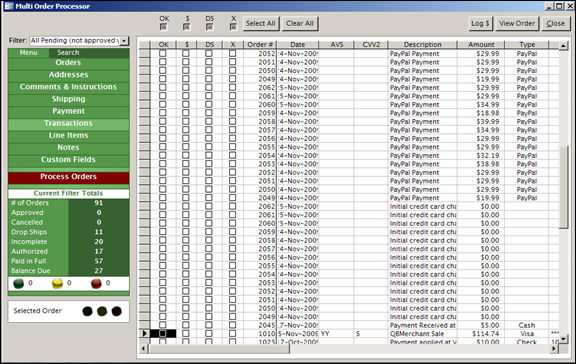Image resolution: width=576 pixels, height=364 pixels.
Task: Click the grid's vertical scrollbar up arrow
Action: [x=564, y=46]
